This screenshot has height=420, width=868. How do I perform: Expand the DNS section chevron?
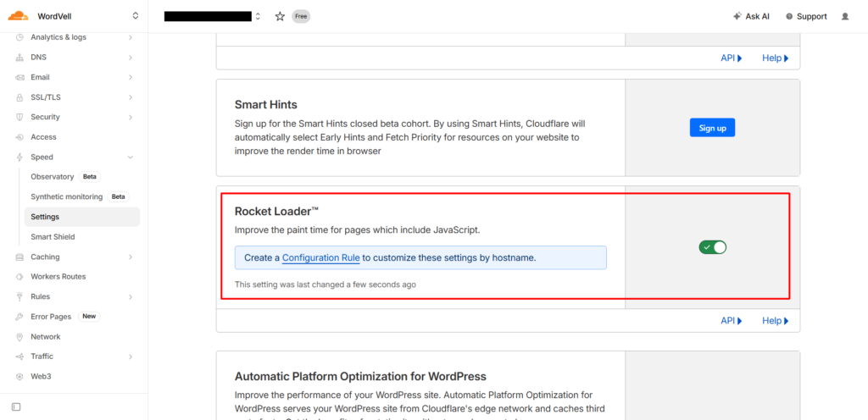tap(131, 58)
